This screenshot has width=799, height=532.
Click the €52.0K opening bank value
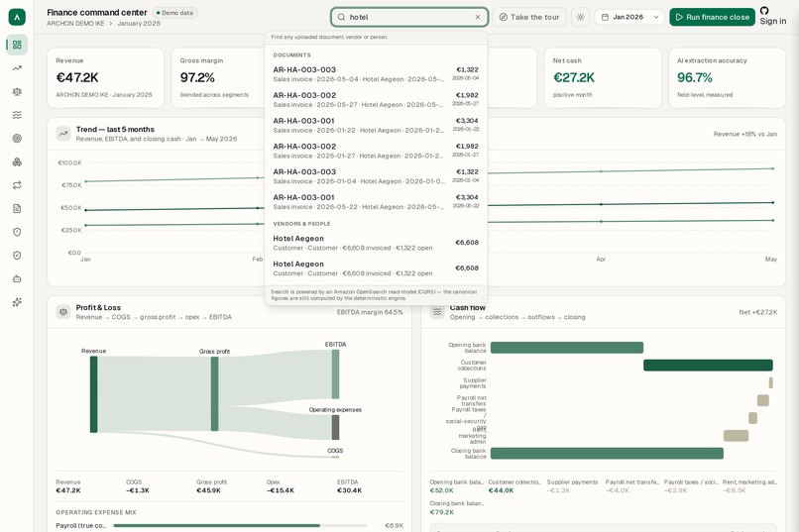click(x=441, y=490)
